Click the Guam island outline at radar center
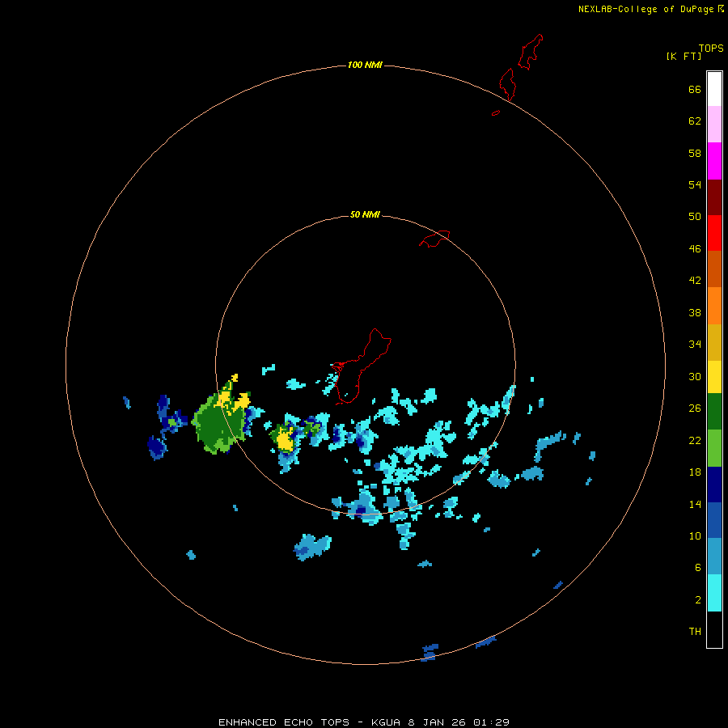The width and height of the screenshot is (728, 728). point(362,366)
